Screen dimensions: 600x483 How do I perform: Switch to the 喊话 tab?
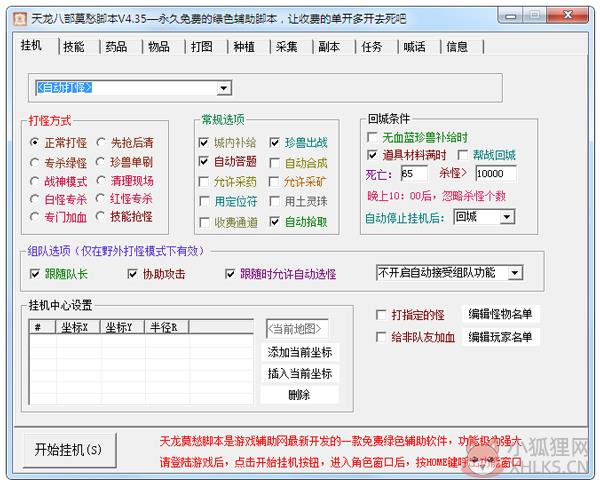pyautogui.click(x=414, y=47)
